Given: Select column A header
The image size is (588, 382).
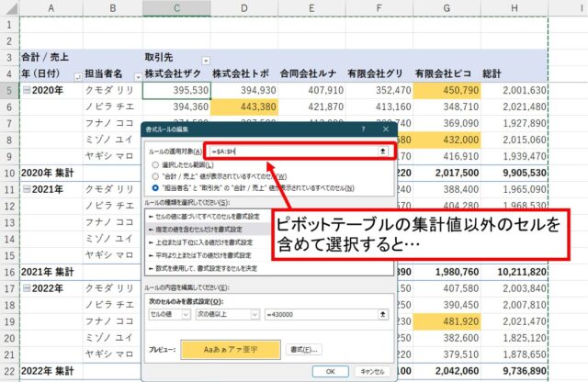Looking at the screenshot, I should [x=51, y=8].
